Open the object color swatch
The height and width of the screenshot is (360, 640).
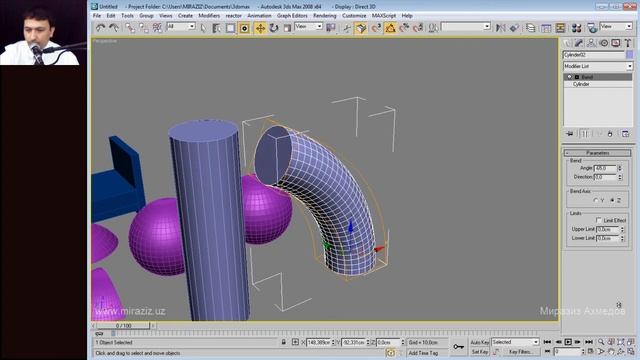[630, 55]
